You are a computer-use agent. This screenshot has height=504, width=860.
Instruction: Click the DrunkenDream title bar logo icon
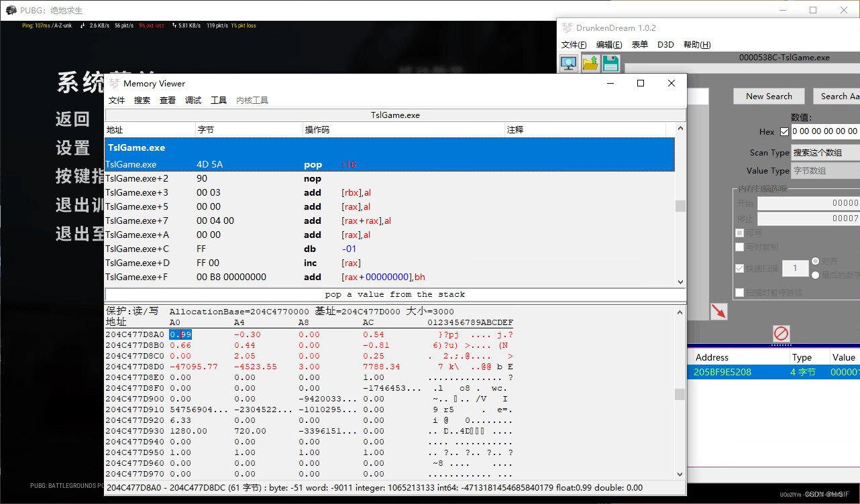coord(568,28)
